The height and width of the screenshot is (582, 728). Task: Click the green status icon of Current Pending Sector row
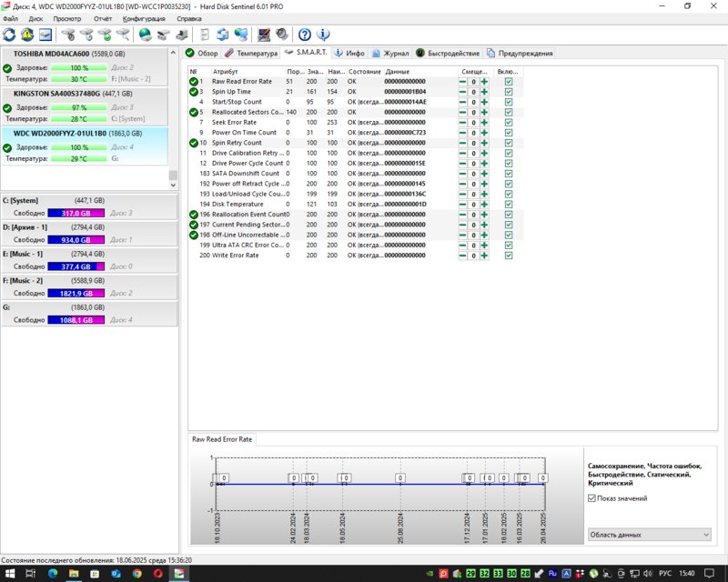click(194, 225)
